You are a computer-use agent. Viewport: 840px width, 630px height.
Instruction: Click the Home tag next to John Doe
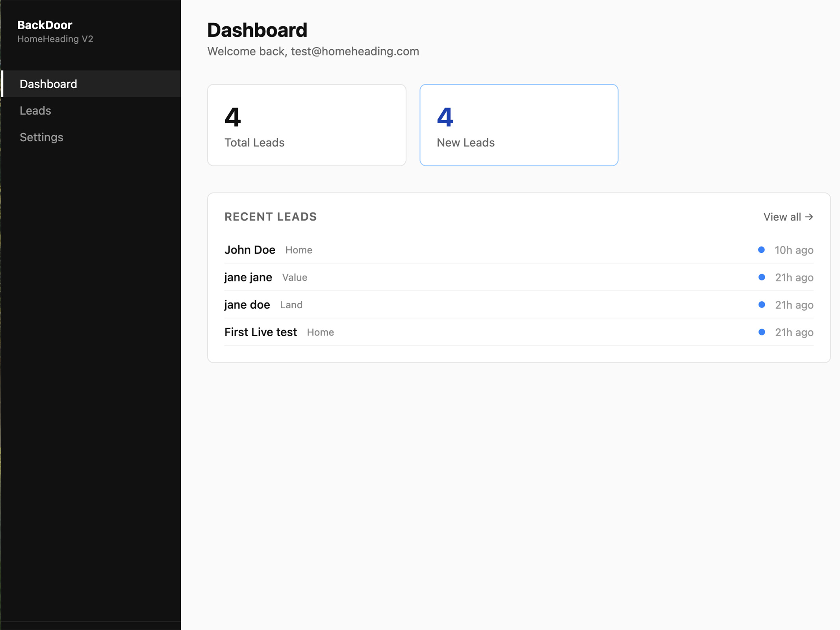[298, 250]
